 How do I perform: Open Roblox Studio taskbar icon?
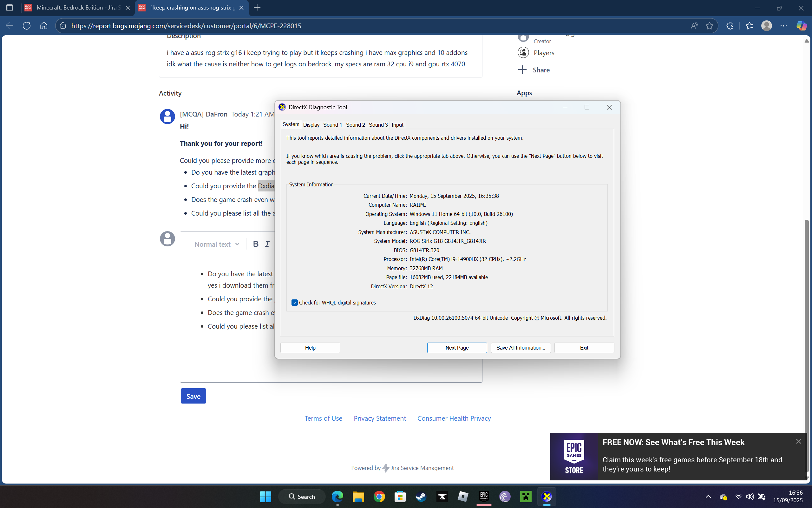coord(463,497)
